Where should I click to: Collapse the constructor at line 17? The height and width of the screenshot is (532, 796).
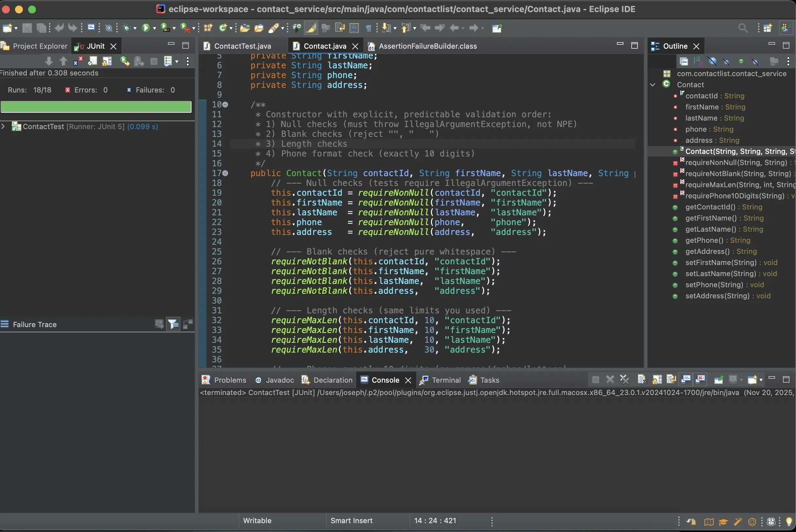(x=225, y=174)
